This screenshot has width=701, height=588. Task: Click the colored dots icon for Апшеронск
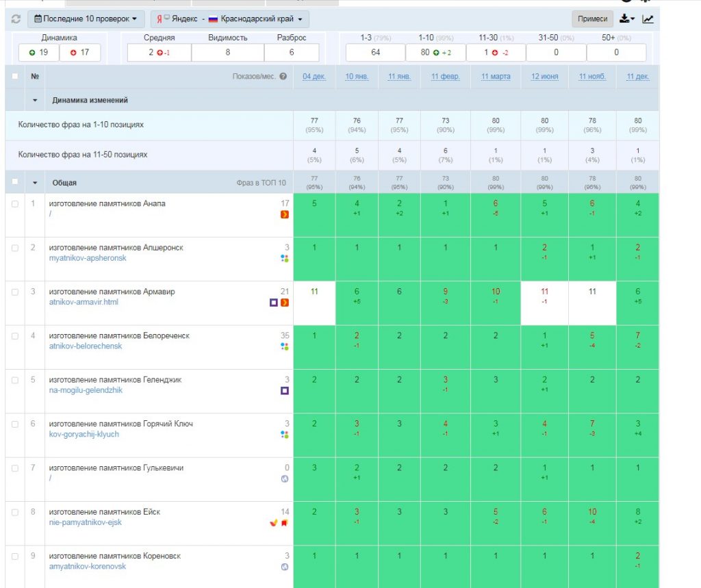284,259
